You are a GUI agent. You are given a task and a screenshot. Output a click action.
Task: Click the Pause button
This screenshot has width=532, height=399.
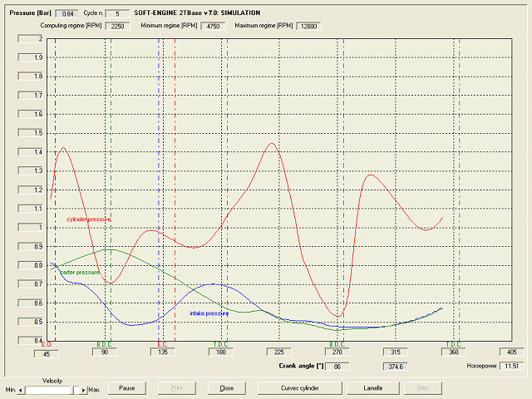coord(127,388)
